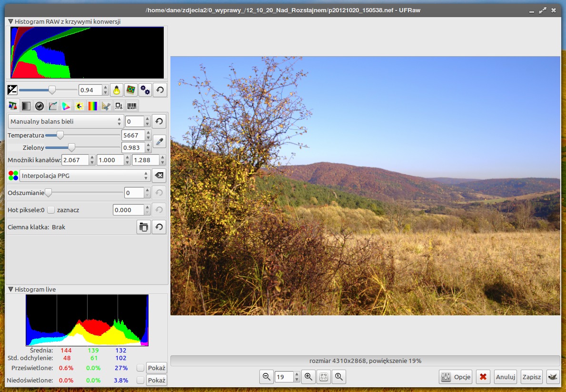Click the zoom percentage field showing 19

point(284,377)
